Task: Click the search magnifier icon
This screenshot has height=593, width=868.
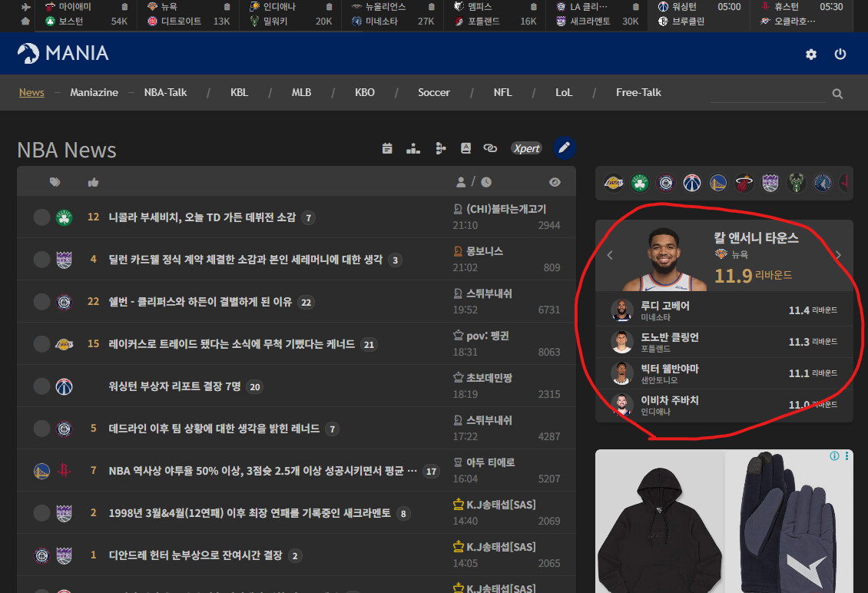Action: (x=837, y=94)
